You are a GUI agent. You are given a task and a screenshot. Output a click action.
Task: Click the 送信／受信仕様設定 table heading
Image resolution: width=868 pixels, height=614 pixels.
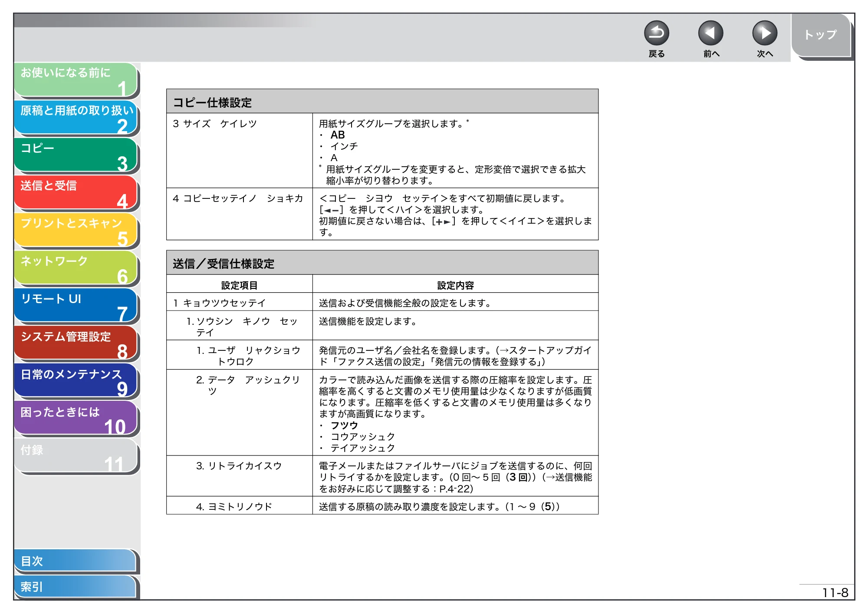pyautogui.click(x=382, y=263)
